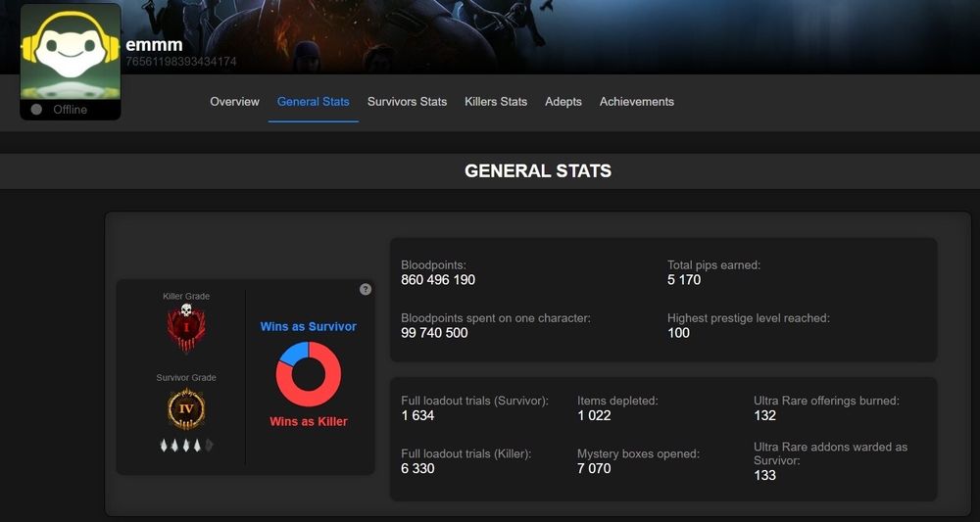Screen dimensions: 980x522
Task: Click the Total pips earned value 5 170
Action: 684,280
